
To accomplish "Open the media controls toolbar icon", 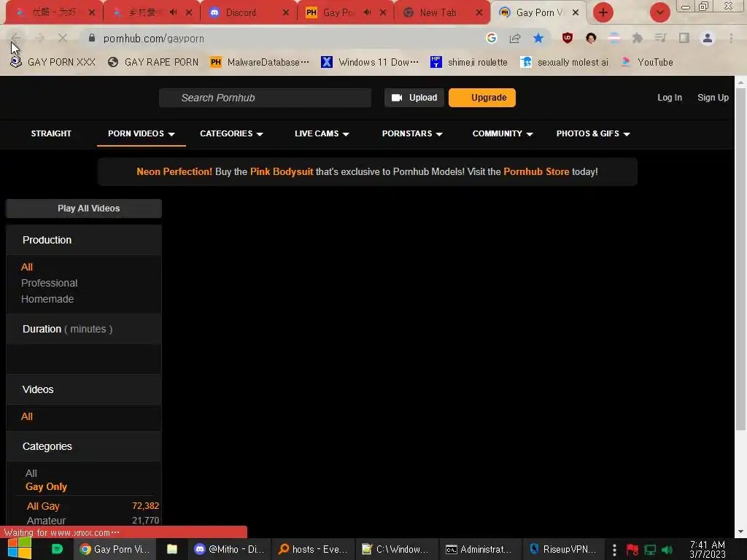I will (x=661, y=38).
